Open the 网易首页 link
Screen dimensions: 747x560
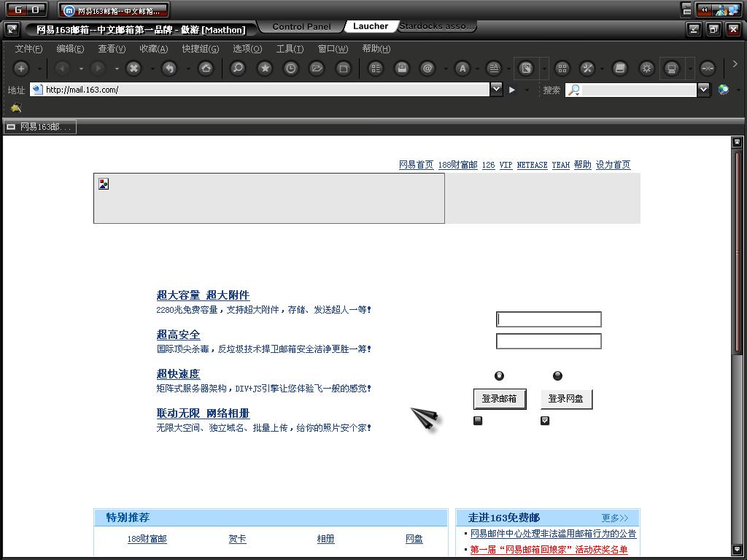click(x=416, y=165)
